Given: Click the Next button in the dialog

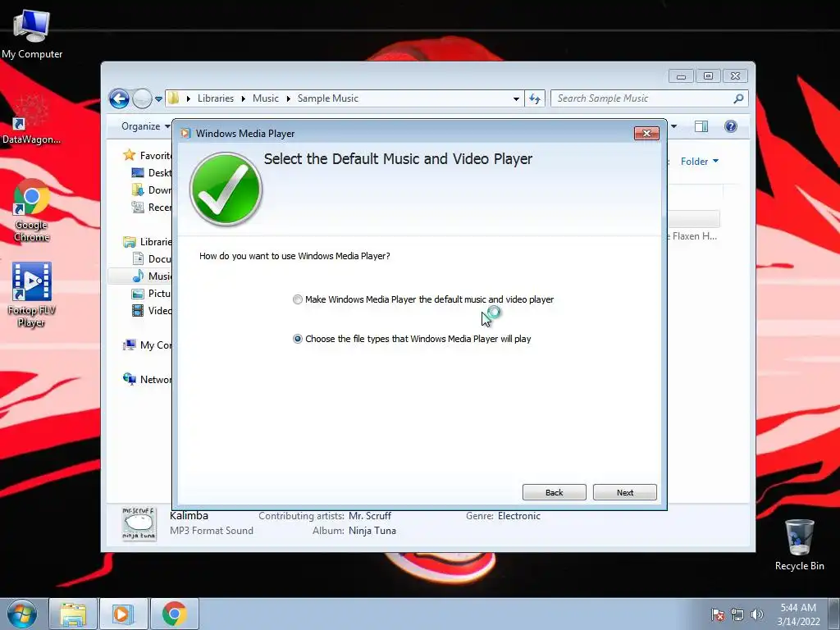Looking at the screenshot, I should coord(624,492).
